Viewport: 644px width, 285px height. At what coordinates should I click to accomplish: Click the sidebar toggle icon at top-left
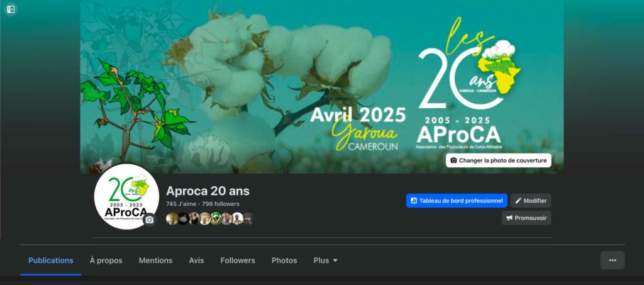click(11, 9)
